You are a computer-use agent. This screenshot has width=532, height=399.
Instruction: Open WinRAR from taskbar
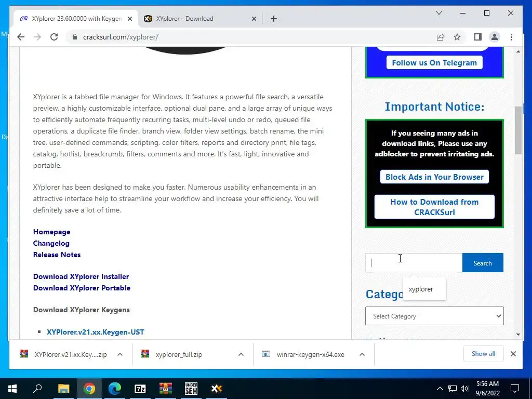tap(166, 389)
